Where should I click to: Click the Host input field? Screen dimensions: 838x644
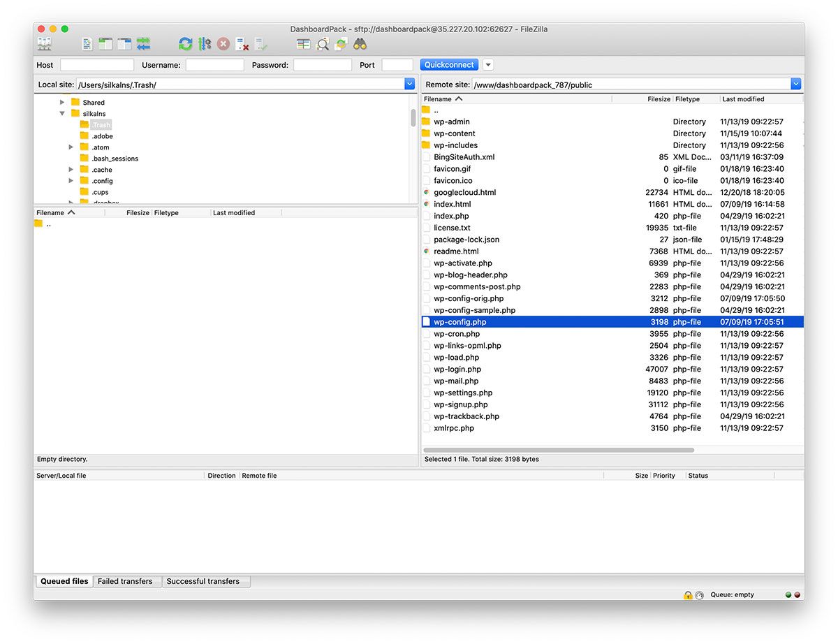pos(97,65)
